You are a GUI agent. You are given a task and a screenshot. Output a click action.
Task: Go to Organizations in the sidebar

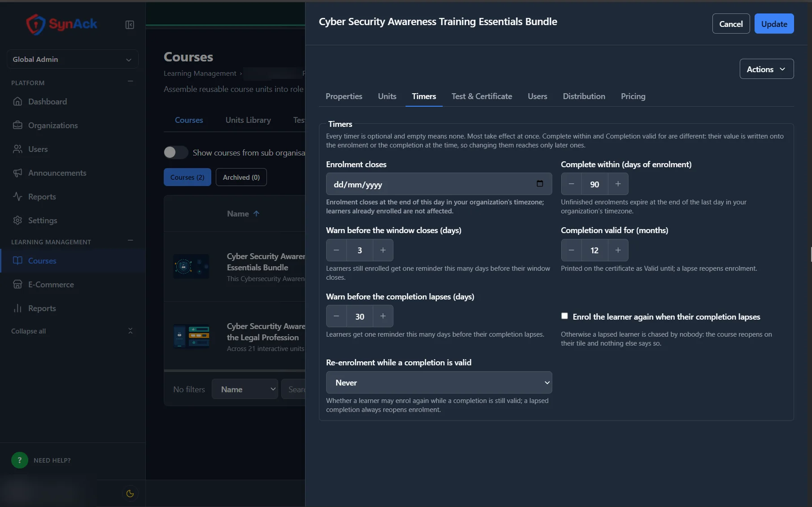[73, 126]
